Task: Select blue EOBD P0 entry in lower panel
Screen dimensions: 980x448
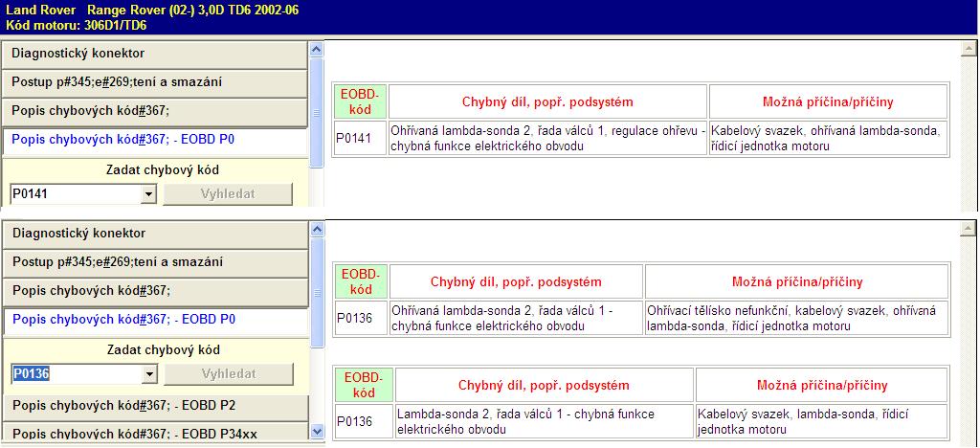Action: [x=155, y=320]
